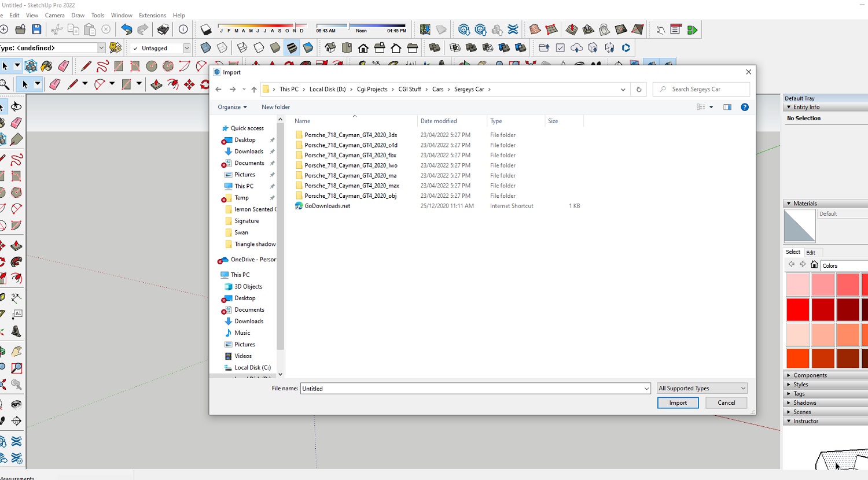Switch to Materials Edit tab
This screenshot has height=480, width=868.
[x=811, y=253]
